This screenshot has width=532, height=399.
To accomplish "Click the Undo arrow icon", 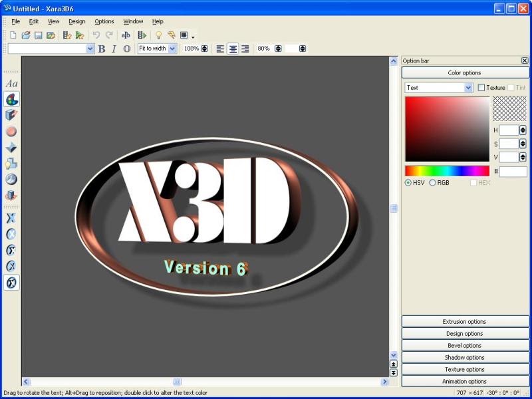I will [96, 35].
